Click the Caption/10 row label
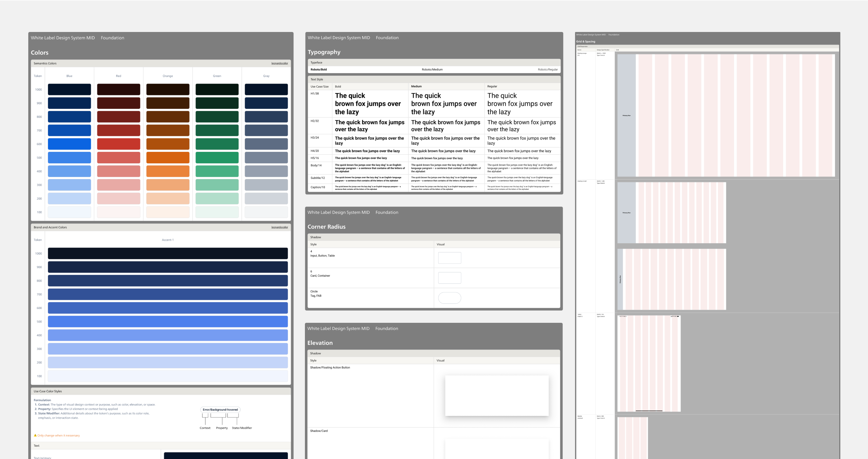868x459 pixels. (318, 187)
